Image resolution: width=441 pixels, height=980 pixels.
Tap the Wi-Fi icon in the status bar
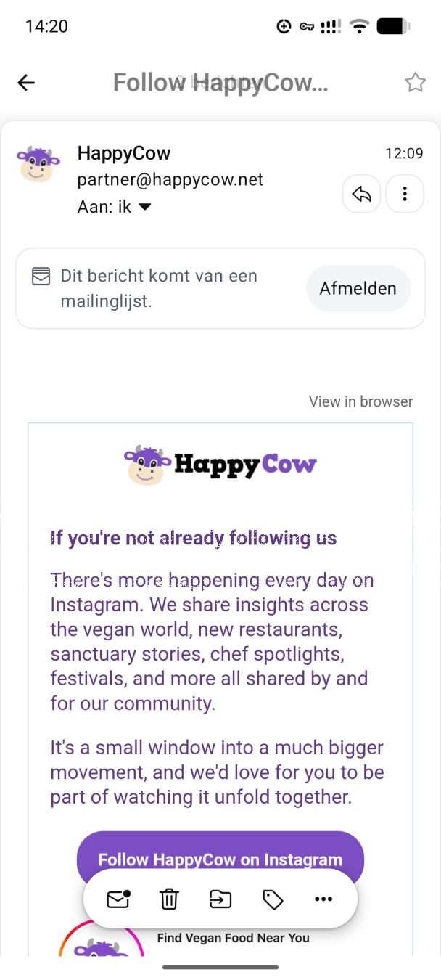(359, 27)
